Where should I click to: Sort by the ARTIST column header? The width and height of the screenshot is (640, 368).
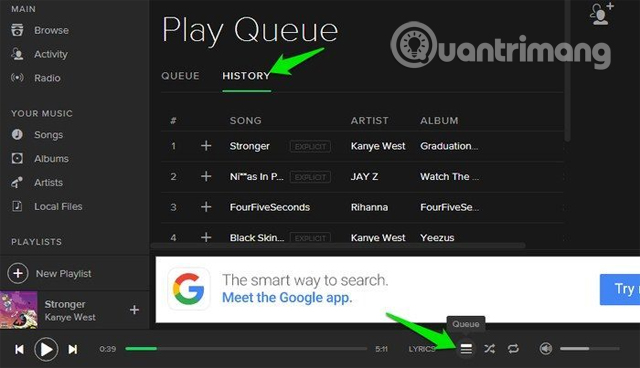click(x=369, y=120)
